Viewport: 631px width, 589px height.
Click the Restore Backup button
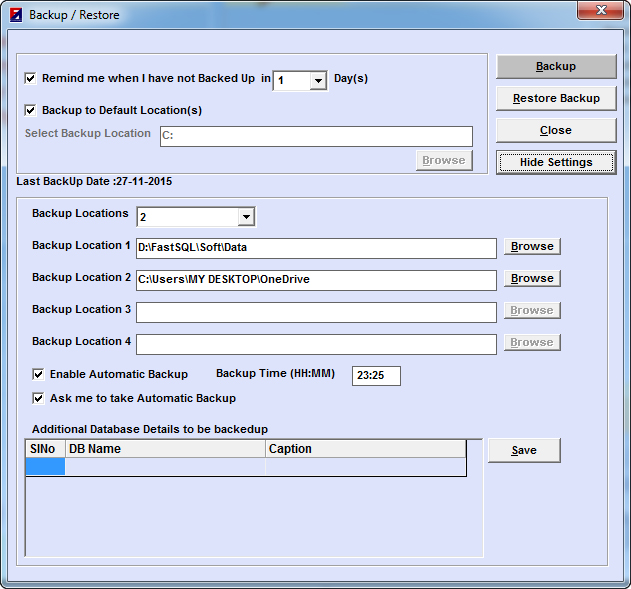[x=556, y=99]
